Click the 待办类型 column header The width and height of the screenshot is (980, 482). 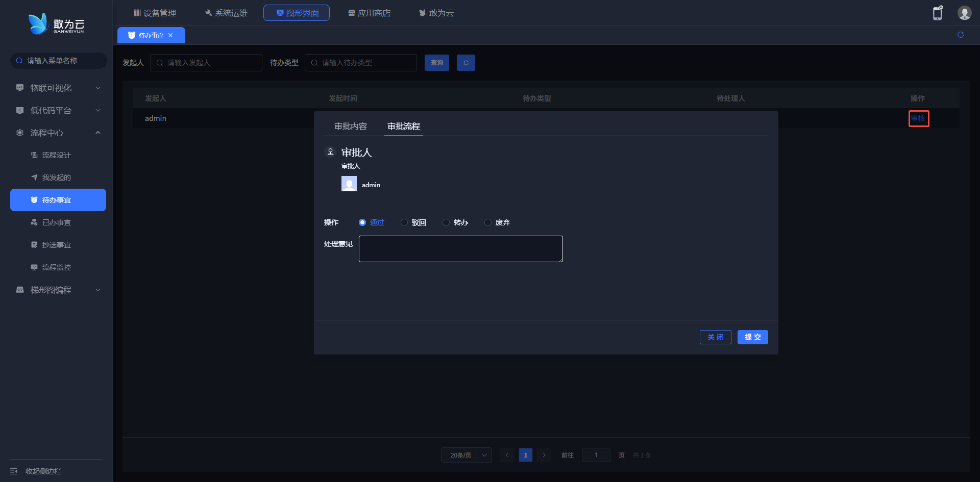click(537, 98)
